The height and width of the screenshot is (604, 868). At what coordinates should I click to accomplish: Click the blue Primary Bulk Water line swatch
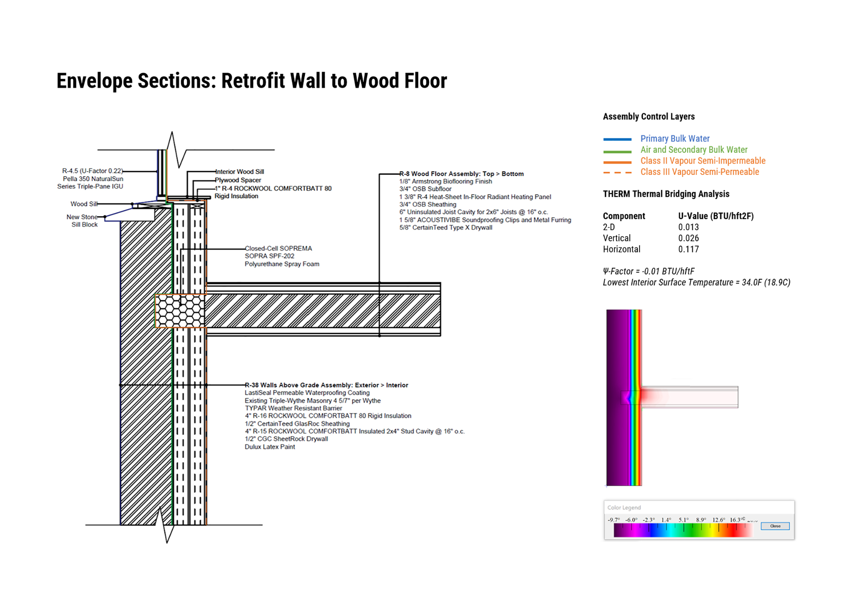(x=617, y=139)
